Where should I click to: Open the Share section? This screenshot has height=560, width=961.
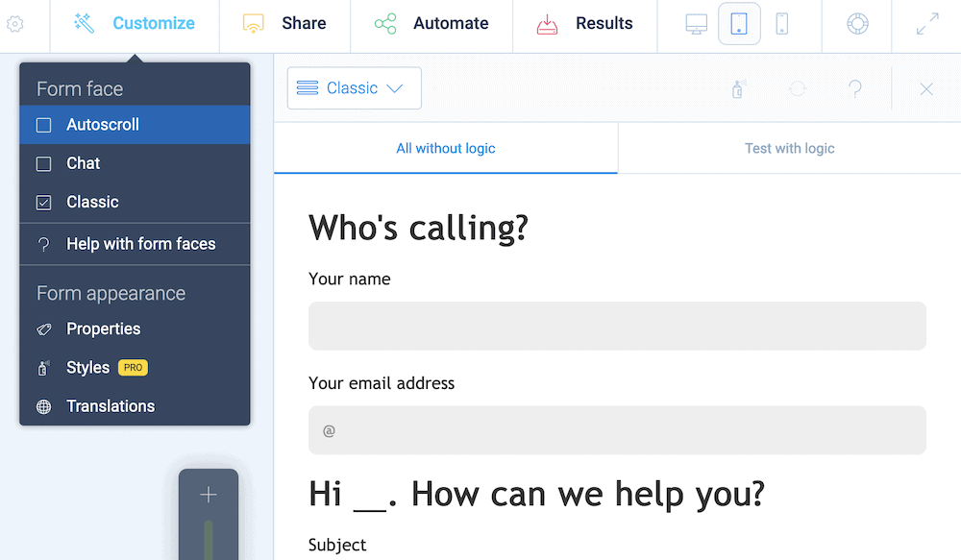[285, 24]
